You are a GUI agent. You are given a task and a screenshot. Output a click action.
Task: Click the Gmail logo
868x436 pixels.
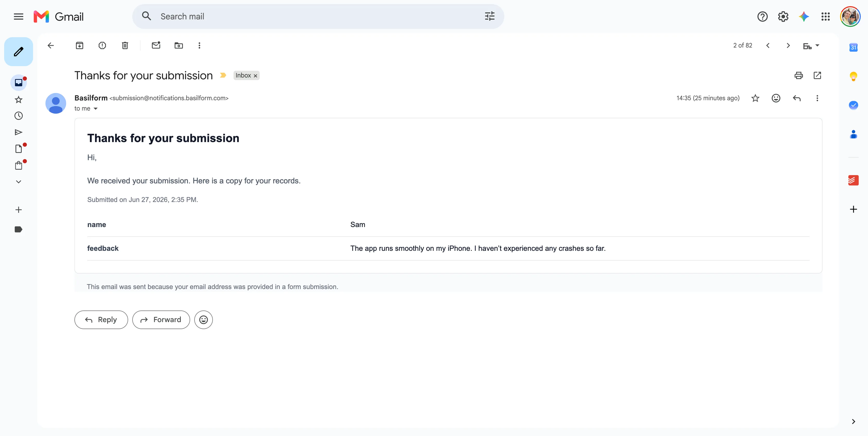click(x=59, y=17)
